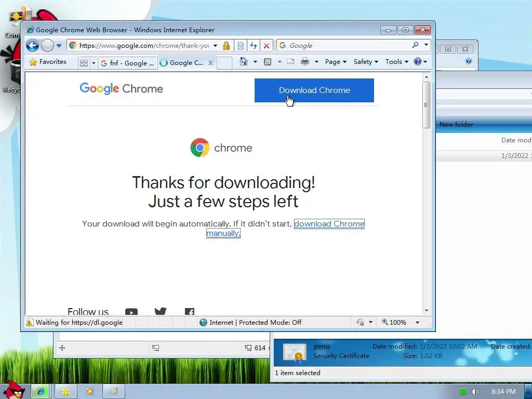This screenshot has height=399, width=532.
Task: Close the 'Google C...' tab
Action: [x=211, y=63]
